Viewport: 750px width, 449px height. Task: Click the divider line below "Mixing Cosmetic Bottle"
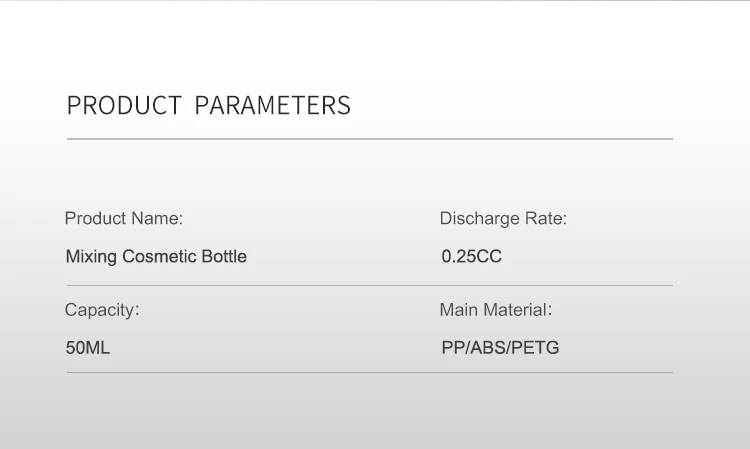coord(370,286)
